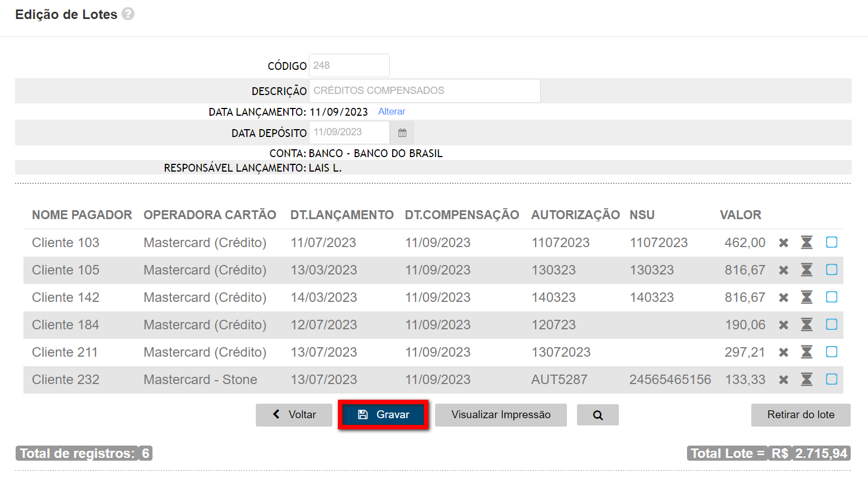Focus the Código input field
The height and width of the screenshot is (478, 868).
(349, 65)
